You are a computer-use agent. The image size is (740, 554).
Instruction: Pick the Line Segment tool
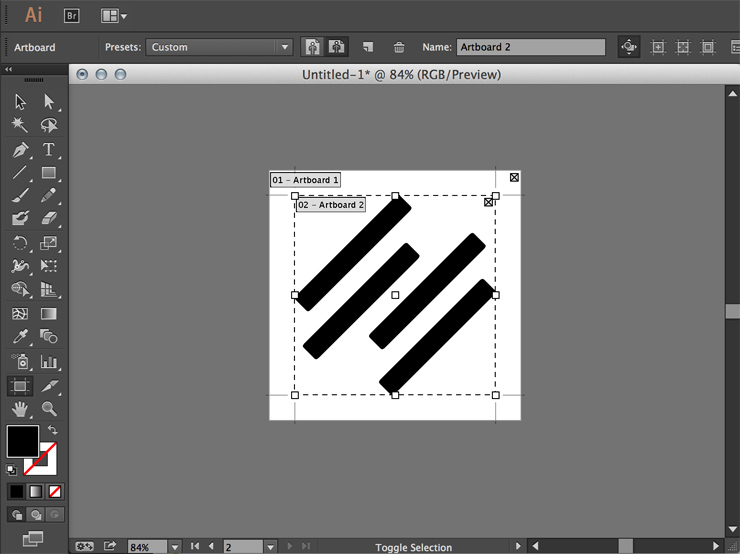coord(20,173)
